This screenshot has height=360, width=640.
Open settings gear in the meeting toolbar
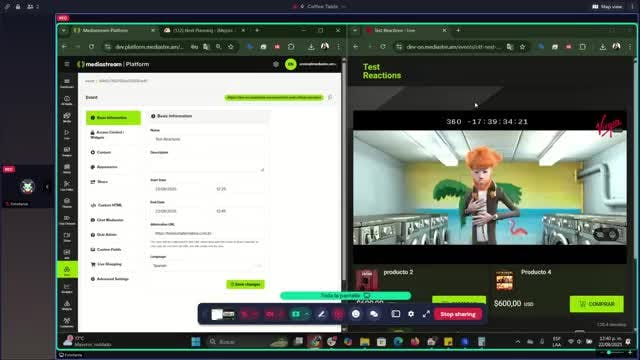[x=411, y=314]
